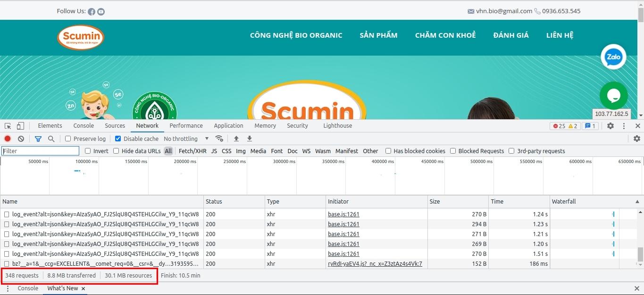The height and width of the screenshot is (295, 644).
Task: Focus the network Filter text field
Action: click(x=40, y=151)
